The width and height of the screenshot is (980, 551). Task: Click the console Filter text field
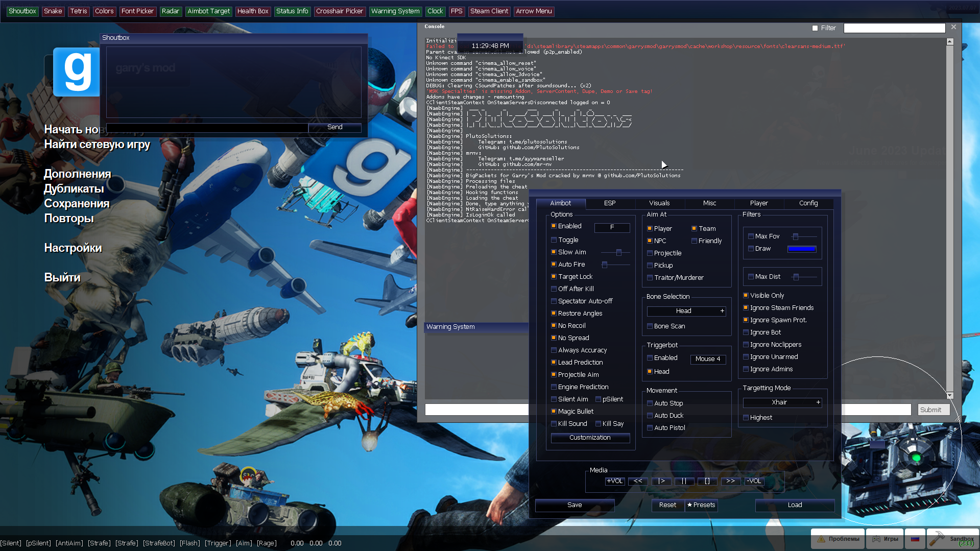(894, 28)
